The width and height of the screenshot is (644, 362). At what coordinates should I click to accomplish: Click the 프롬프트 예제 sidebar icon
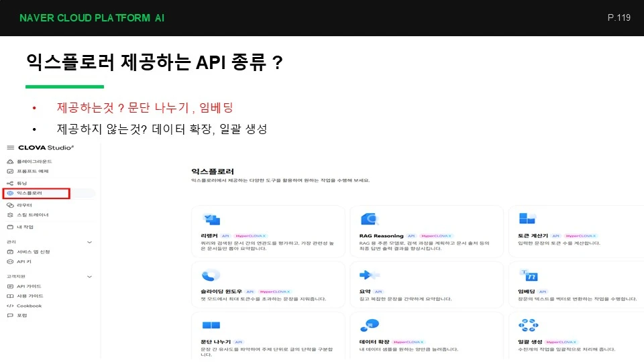point(10,172)
